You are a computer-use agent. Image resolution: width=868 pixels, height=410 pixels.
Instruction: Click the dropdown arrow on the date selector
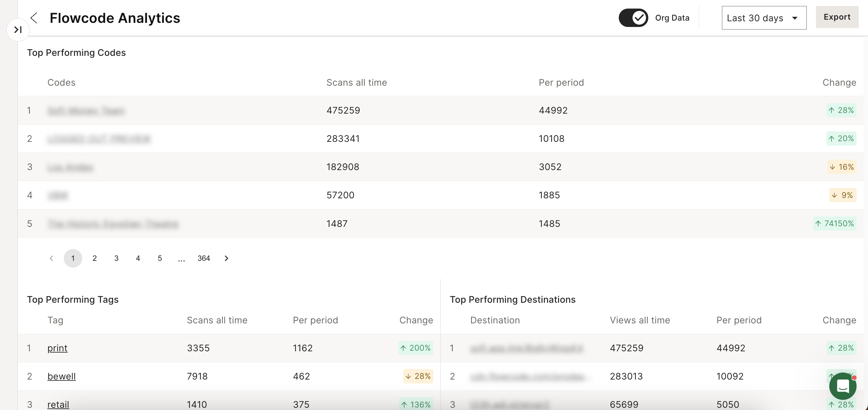[795, 18]
